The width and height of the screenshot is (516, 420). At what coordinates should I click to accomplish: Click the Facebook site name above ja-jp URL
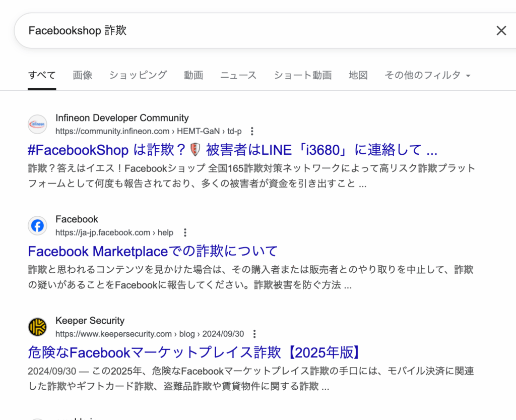click(77, 219)
